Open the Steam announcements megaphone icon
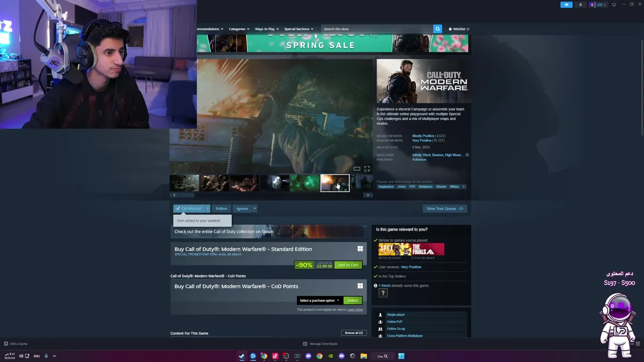Viewport: 644px width, 362px height. click(x=567, y=5)
